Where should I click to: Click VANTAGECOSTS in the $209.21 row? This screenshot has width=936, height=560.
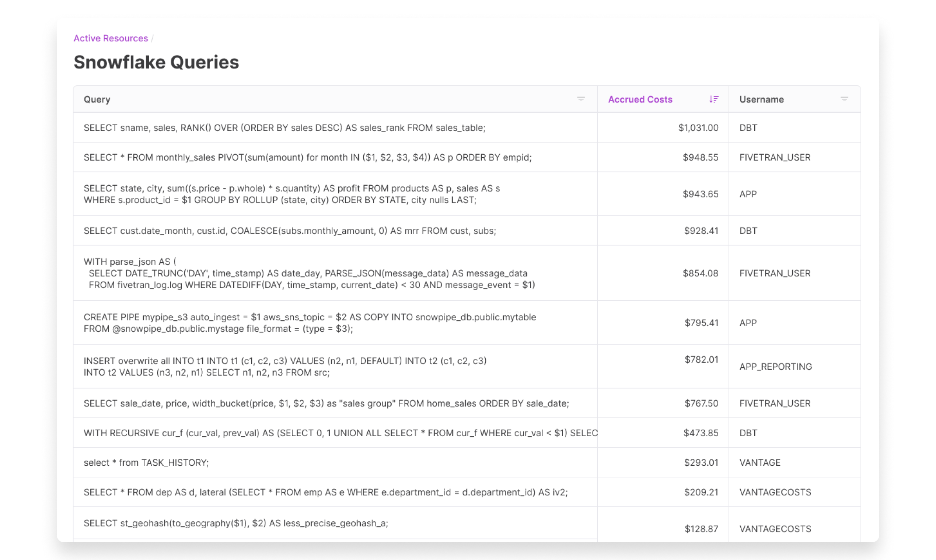point(775,492)
